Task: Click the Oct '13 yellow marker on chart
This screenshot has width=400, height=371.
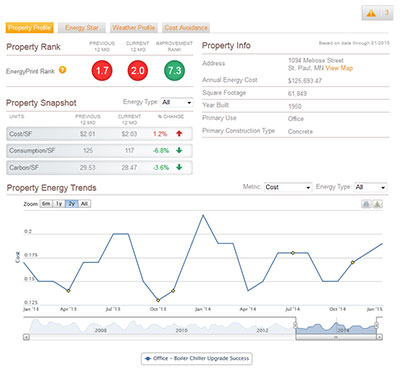Action: coord(158,300)
